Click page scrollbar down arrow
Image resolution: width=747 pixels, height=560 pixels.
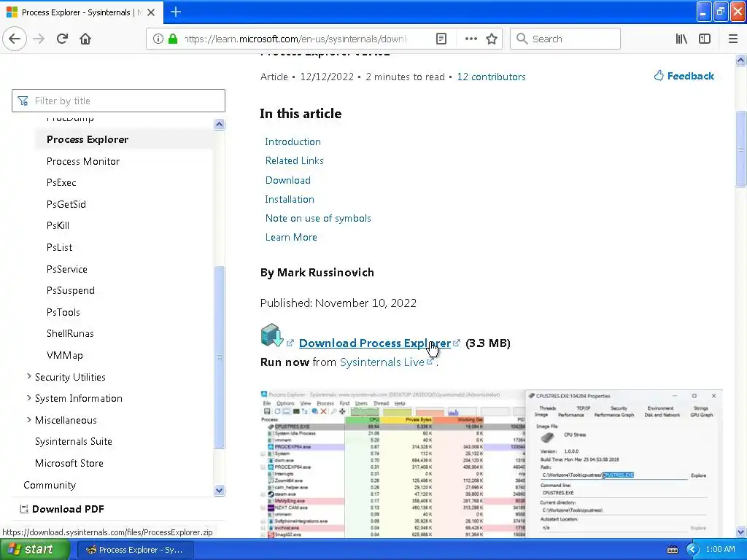click(x=740, y=532)
